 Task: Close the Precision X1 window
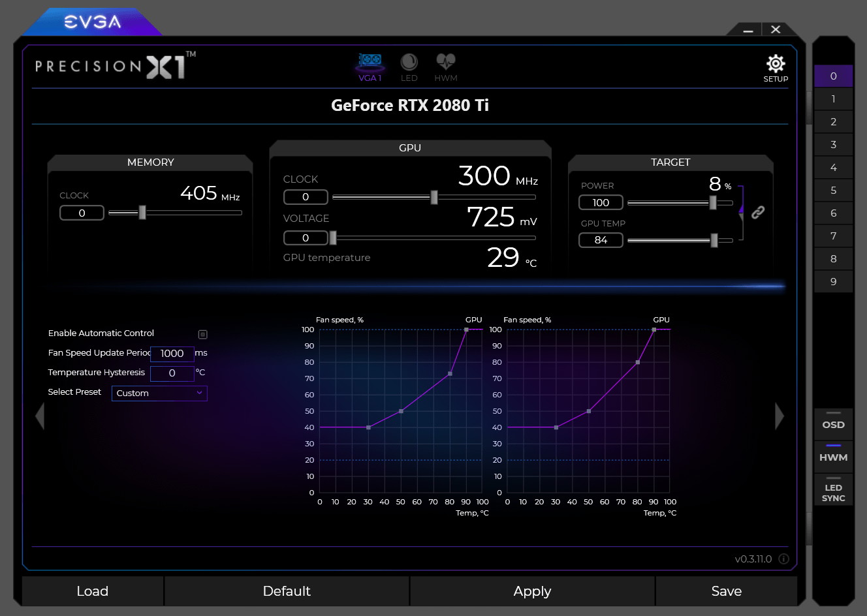click(776, 29)
